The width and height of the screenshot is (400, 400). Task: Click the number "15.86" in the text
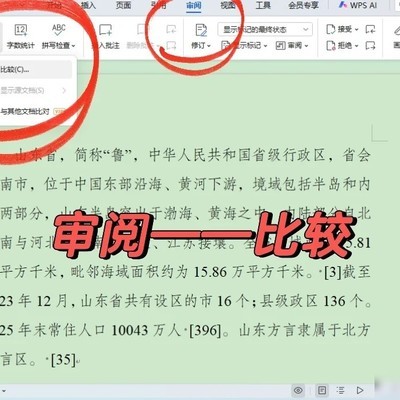(210, 272)
